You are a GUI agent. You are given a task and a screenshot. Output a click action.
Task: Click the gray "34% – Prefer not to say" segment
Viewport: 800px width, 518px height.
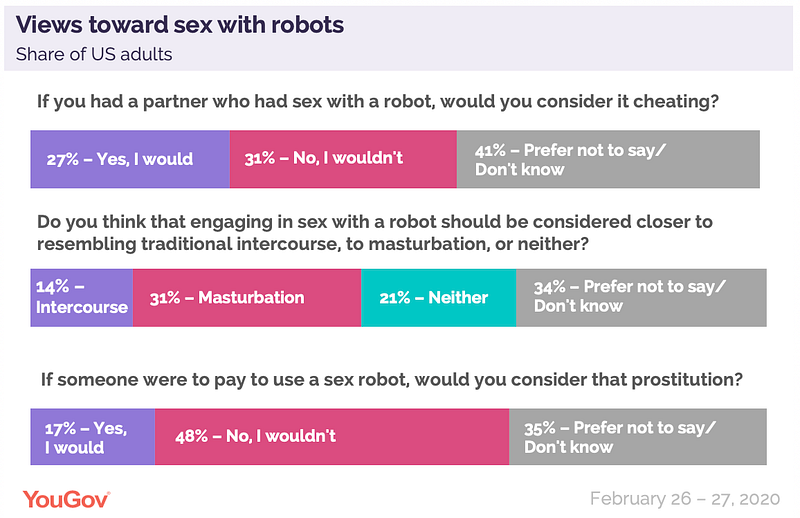coord(641,297)
